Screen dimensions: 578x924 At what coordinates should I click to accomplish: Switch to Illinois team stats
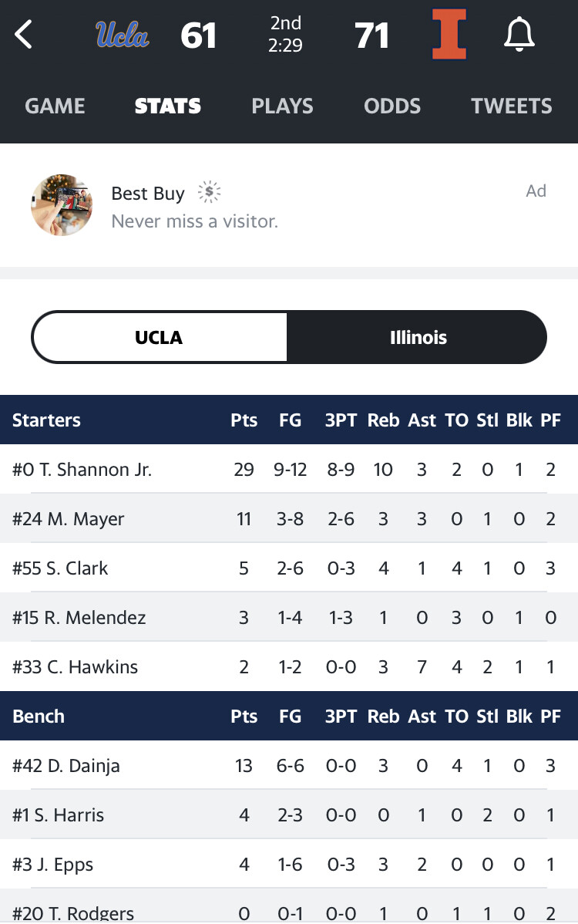418,337
